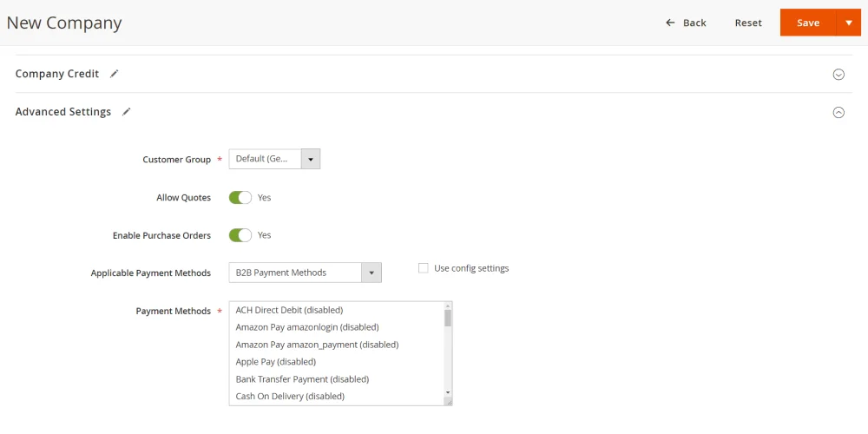This screenshot has height=434, width=868.
Task: Open the Applicable Payment Methods dropdown
Action: [x=305, y=273]
